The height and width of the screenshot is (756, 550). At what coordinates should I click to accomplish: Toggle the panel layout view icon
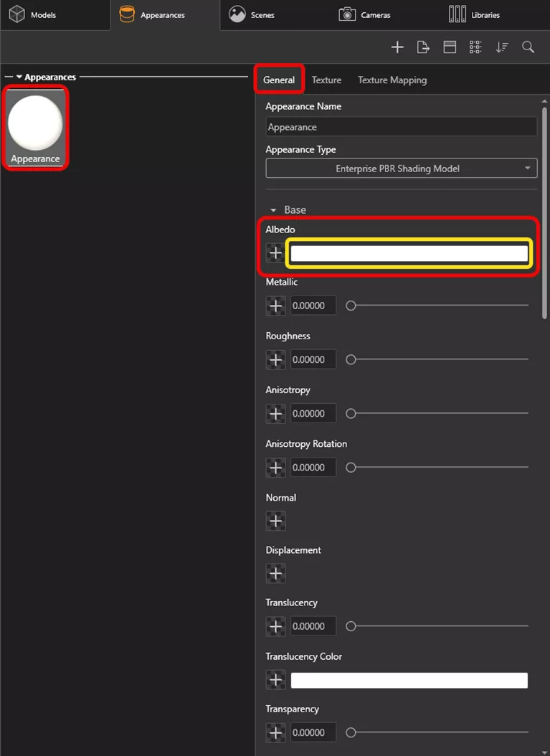pos(450,47)
